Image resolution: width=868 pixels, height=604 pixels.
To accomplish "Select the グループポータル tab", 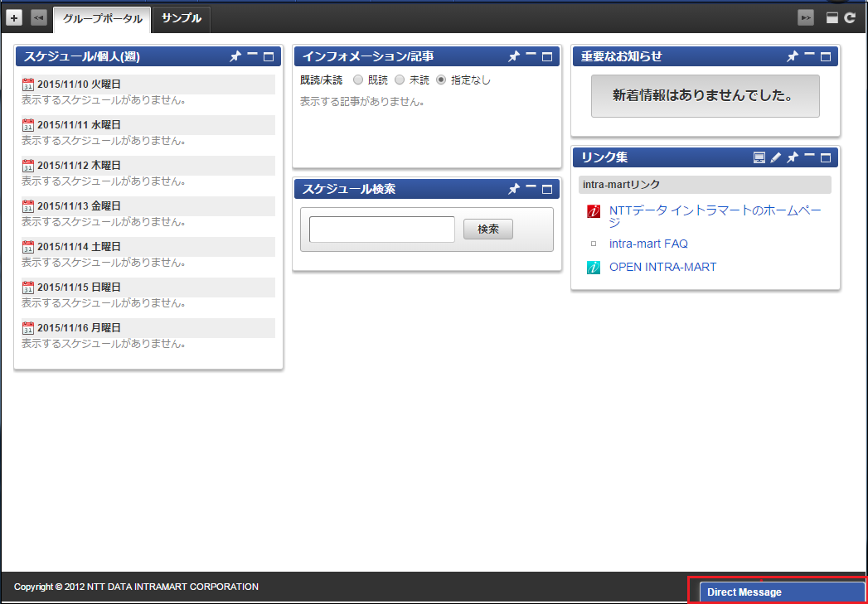I will tap(101, 18).
